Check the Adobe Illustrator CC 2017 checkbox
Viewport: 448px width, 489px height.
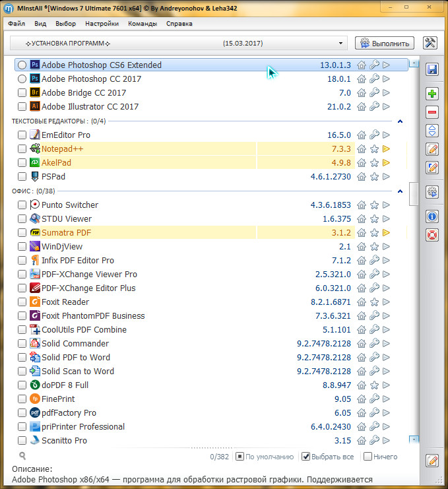22,107
